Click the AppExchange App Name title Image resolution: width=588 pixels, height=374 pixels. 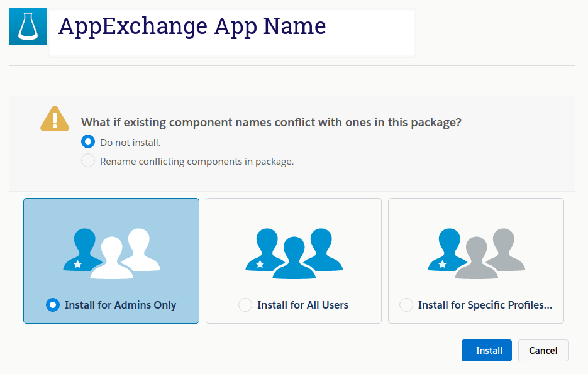[x=192, y=26]
